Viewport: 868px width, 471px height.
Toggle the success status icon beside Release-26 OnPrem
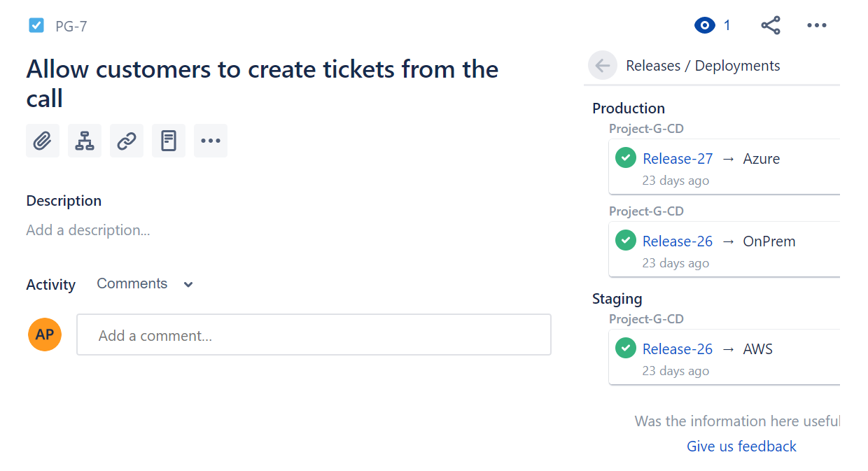[625, 239]
